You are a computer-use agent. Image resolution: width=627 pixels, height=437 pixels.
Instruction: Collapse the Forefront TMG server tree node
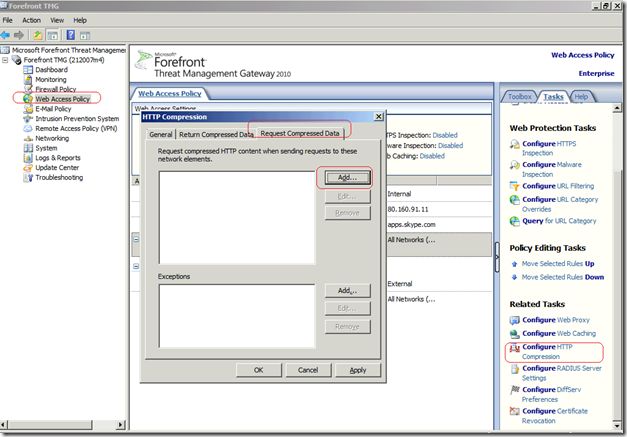coord(5,60)
